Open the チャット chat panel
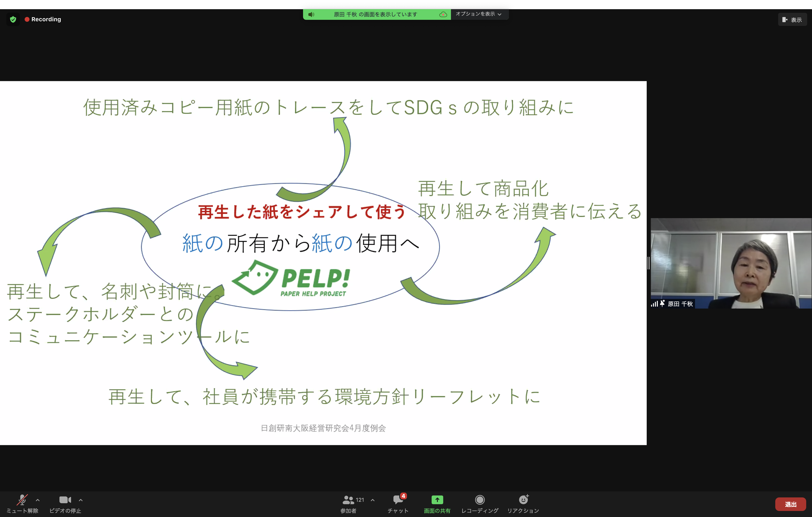Screen dimensions: 812x517 [x=398, y=504]
